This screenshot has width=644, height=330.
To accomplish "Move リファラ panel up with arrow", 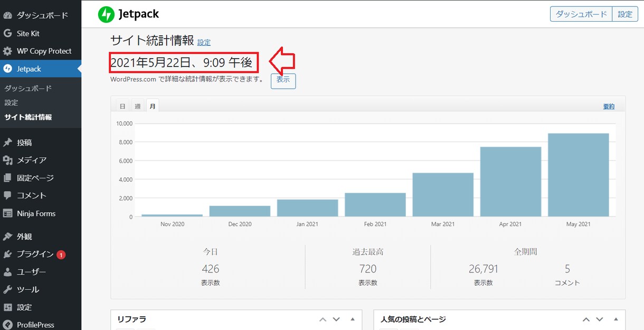I will 322,319.
